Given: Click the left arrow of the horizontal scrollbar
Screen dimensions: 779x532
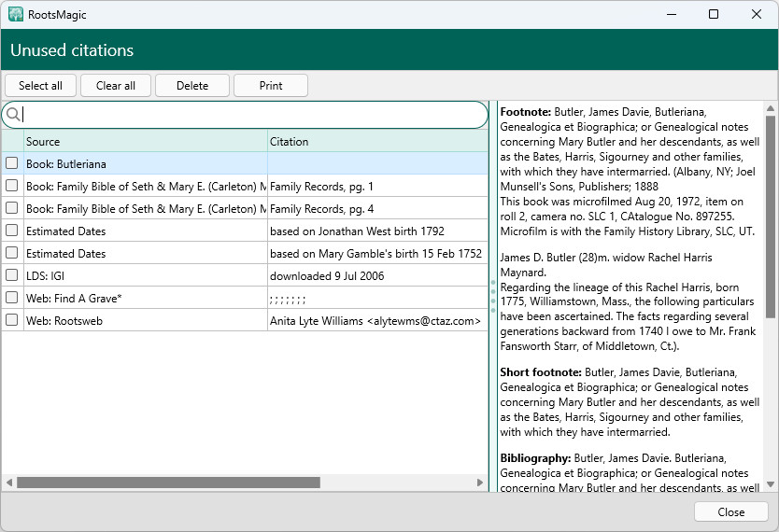Looking at the screenshot, I should [9, 483].
